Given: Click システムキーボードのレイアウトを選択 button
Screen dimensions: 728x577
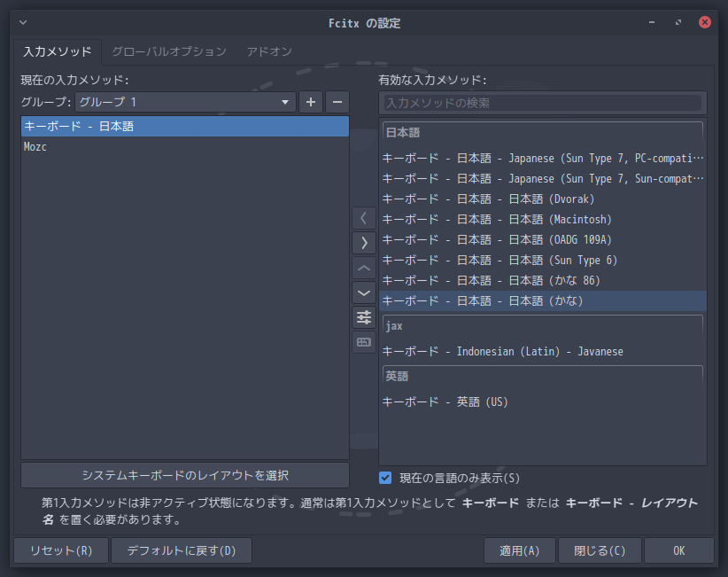Looking at the screenshot, I should [185, 475].
